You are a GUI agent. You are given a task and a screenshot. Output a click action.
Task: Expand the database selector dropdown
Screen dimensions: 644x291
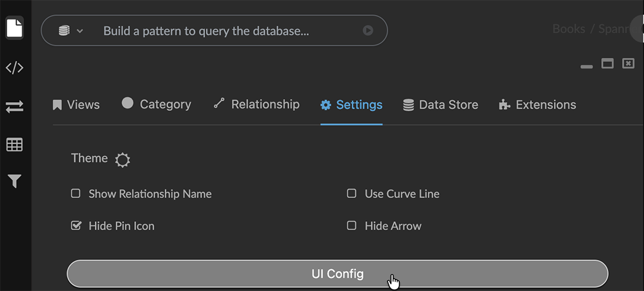click(70, 30)
